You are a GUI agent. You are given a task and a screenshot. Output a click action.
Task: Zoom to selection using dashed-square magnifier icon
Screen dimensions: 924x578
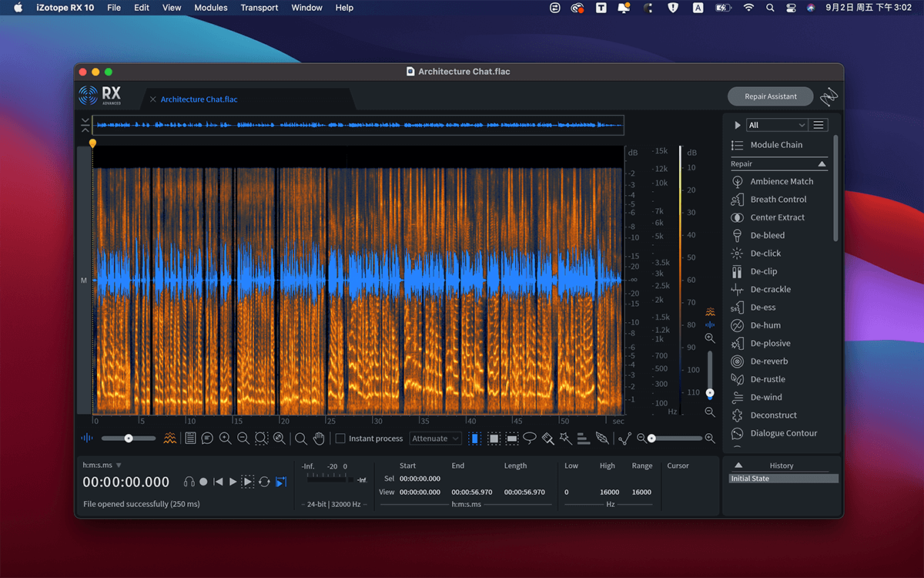coord(261,439)
